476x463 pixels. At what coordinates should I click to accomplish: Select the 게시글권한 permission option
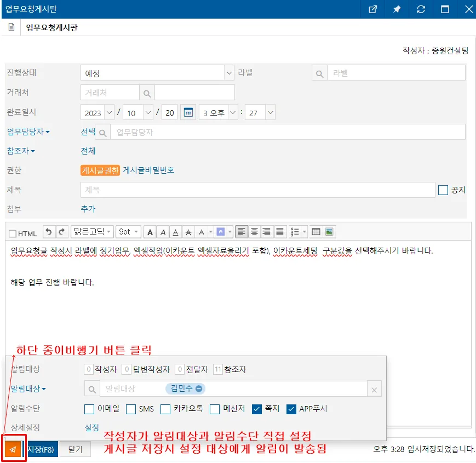click(x=100, y=170)
